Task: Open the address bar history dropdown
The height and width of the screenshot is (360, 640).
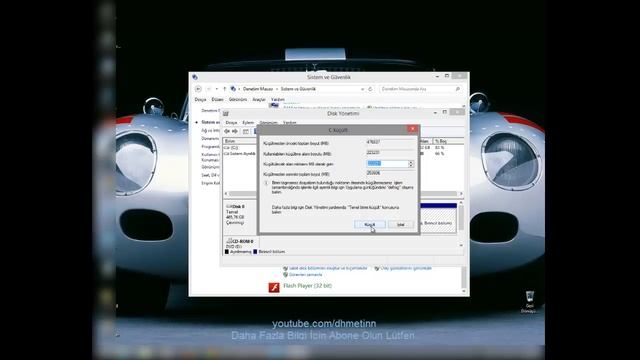Action: (362, 89)
